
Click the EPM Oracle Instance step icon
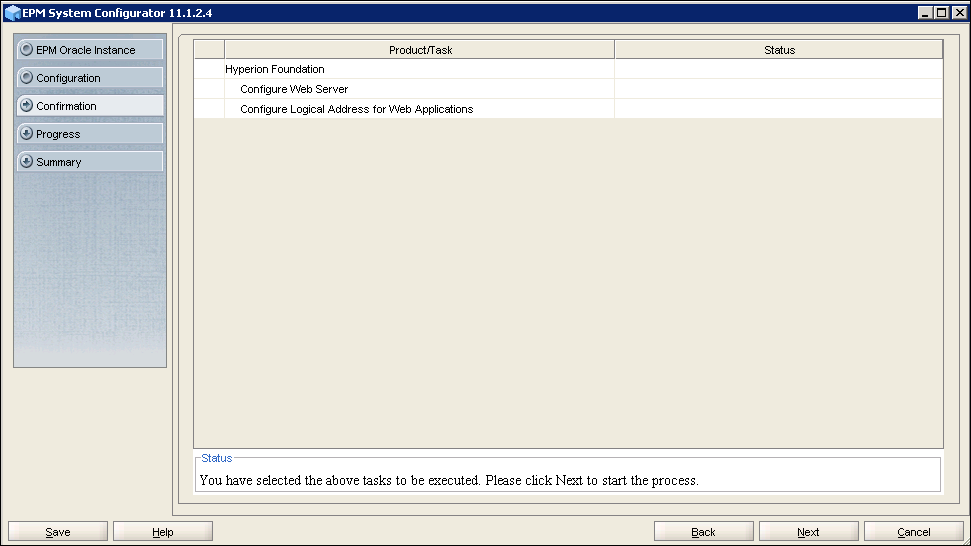tap(27, 50)
